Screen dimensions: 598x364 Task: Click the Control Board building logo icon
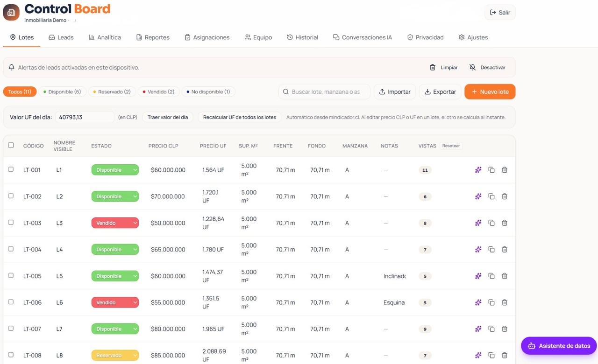pos(11,13)
